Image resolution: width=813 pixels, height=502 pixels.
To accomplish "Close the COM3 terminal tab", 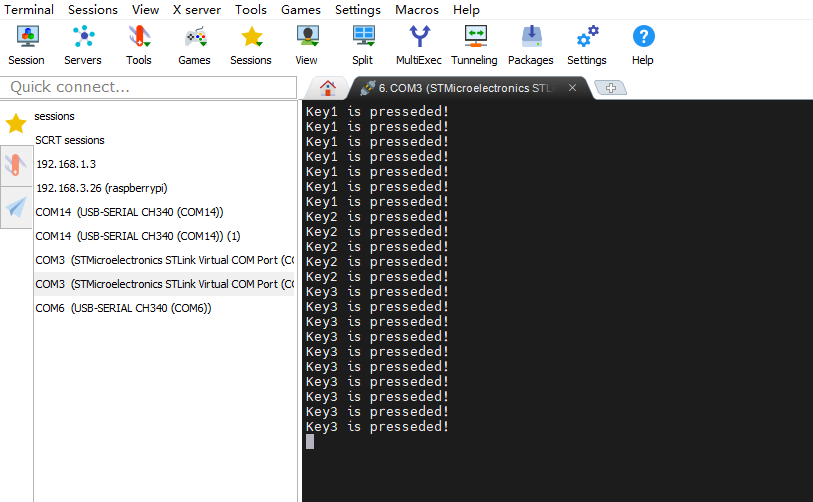I will coord(572,87).
